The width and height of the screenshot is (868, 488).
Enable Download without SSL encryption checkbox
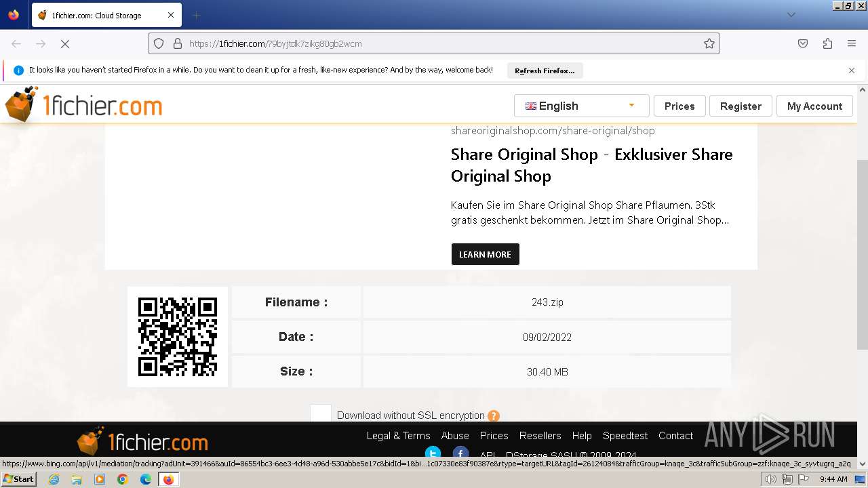pos(321,414)
